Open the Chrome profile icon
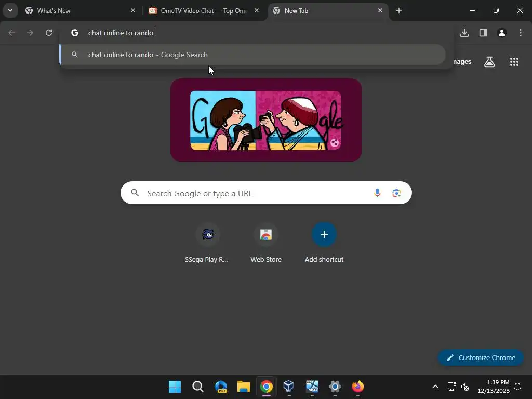The width and height of the screenshot is (532, 399). pyautogui.click(x=502, y=33)
